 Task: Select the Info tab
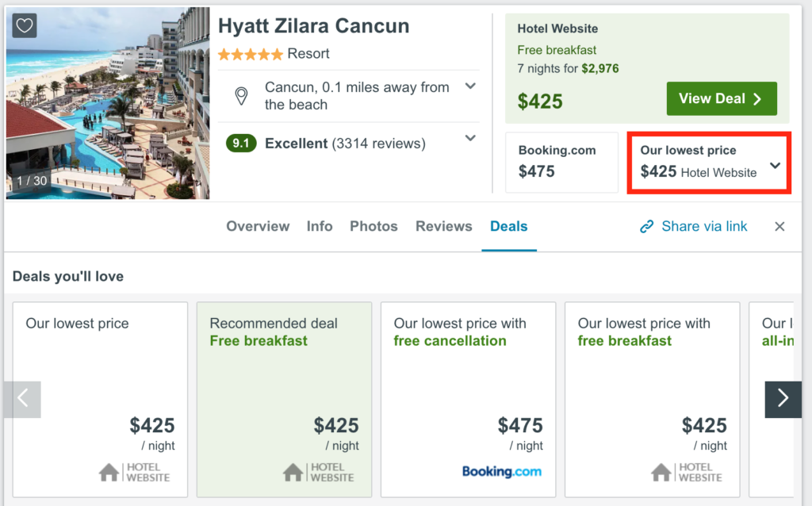point(320,227)
